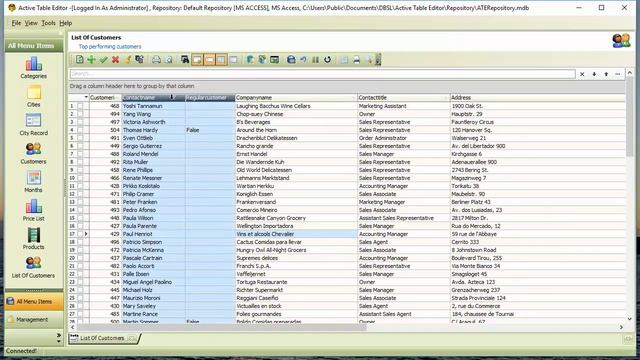Clear search with the X button
Image resolution: width=640 pixels, height=360 pixels.
pos(582,74)
